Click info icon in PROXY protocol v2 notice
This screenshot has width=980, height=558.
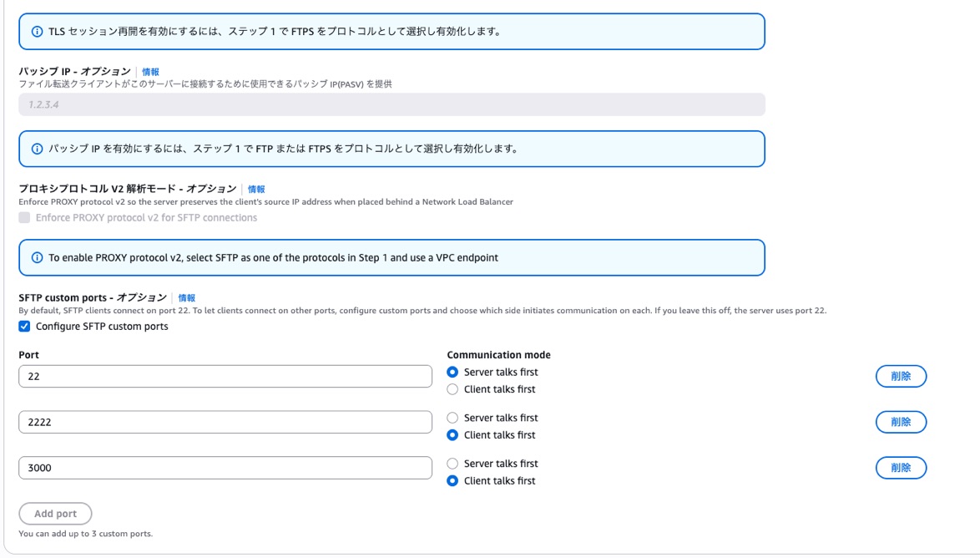tap(37, 258)
